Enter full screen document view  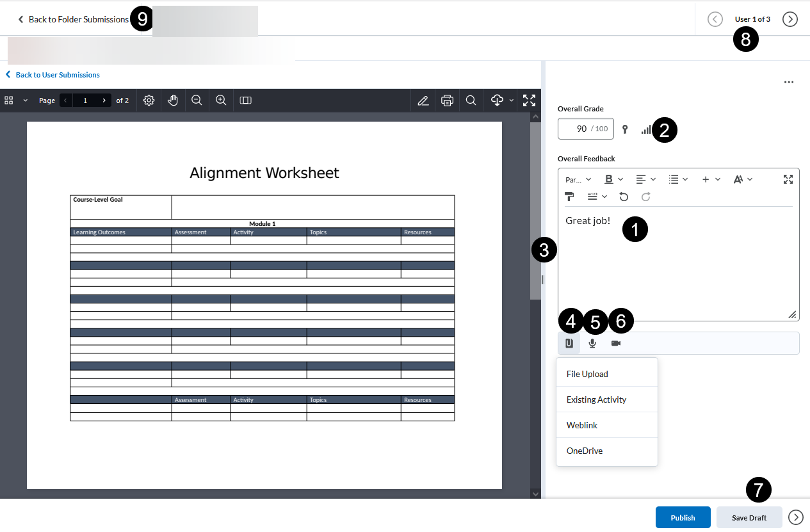[529, 101]
